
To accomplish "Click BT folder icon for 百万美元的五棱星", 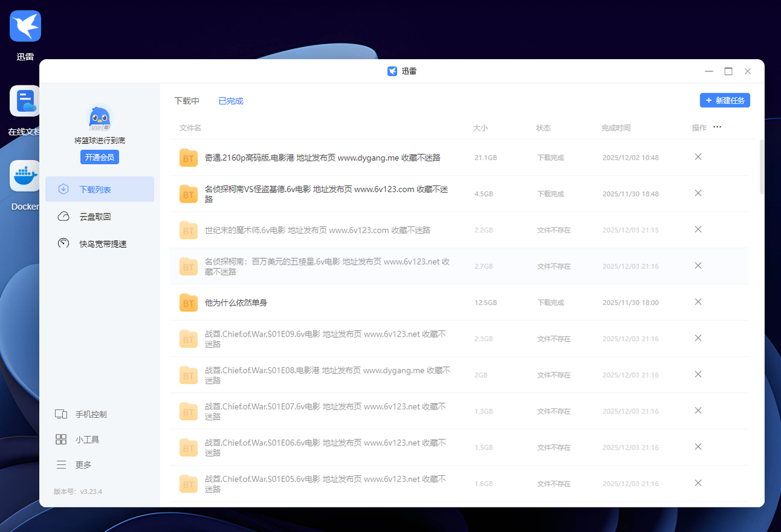I will [x=189, y=267].
